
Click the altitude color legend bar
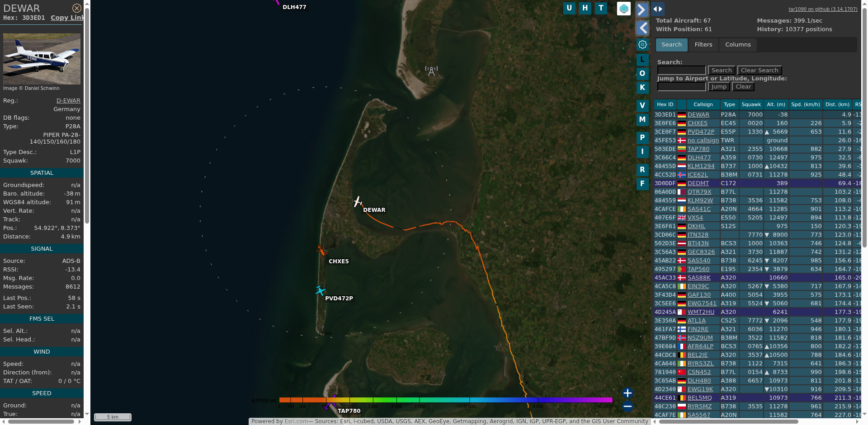pyautogui.click(x=446, y=400)
